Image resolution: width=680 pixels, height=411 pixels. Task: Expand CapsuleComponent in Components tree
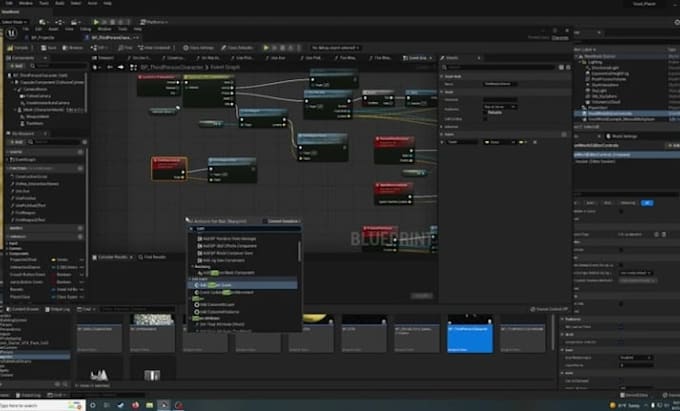point(13,82)
